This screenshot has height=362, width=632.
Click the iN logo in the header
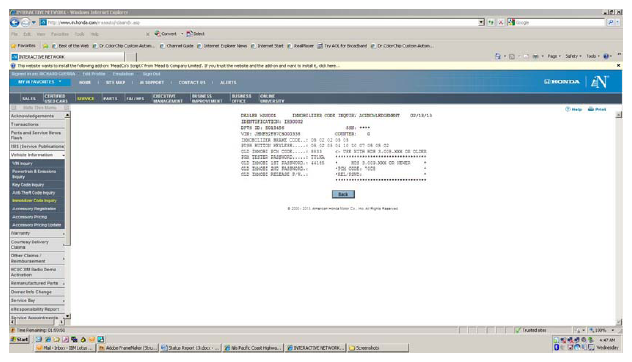pos(599,82)
